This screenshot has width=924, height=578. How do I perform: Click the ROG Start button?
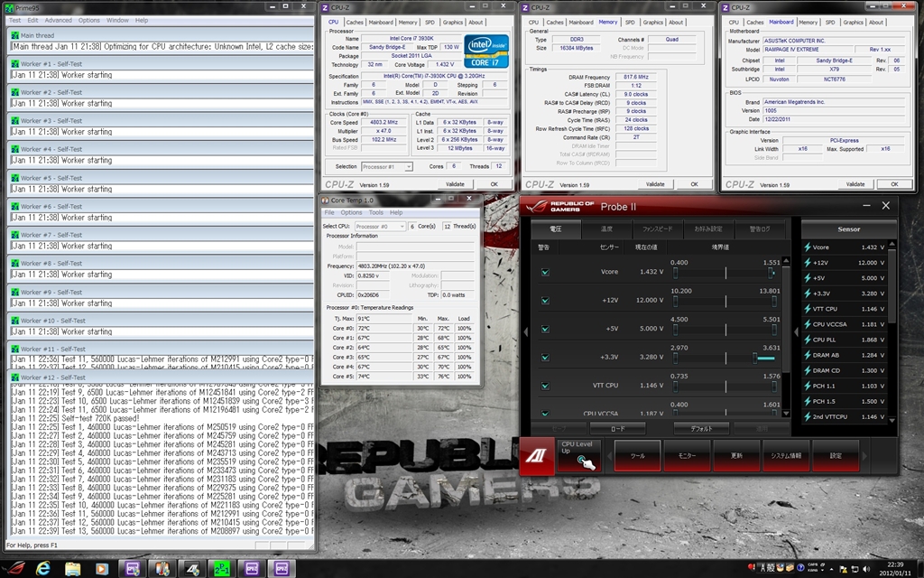[x=13, y=568]
